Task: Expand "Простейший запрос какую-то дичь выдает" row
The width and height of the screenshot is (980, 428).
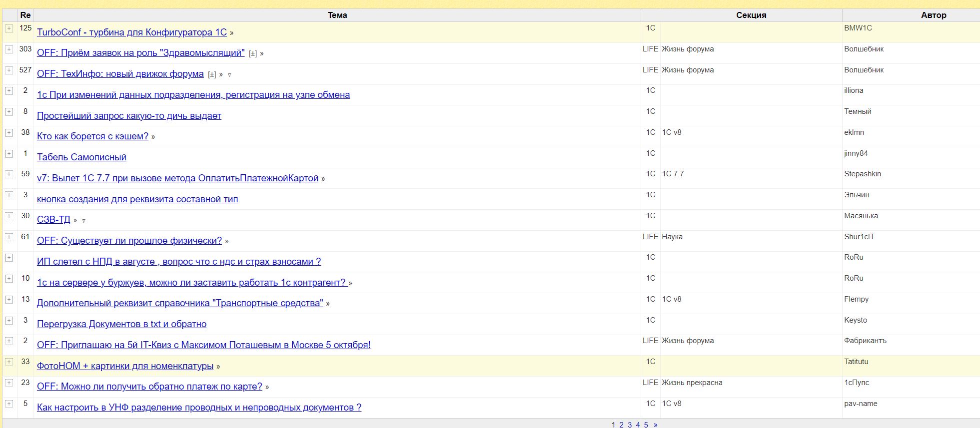Action: (8, 112)
